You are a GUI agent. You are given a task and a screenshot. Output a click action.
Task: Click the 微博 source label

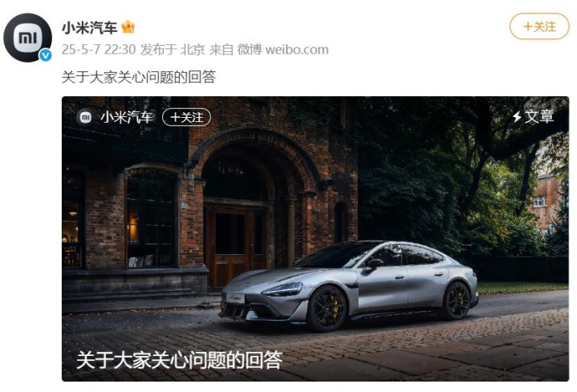click(x=250, y=49)
